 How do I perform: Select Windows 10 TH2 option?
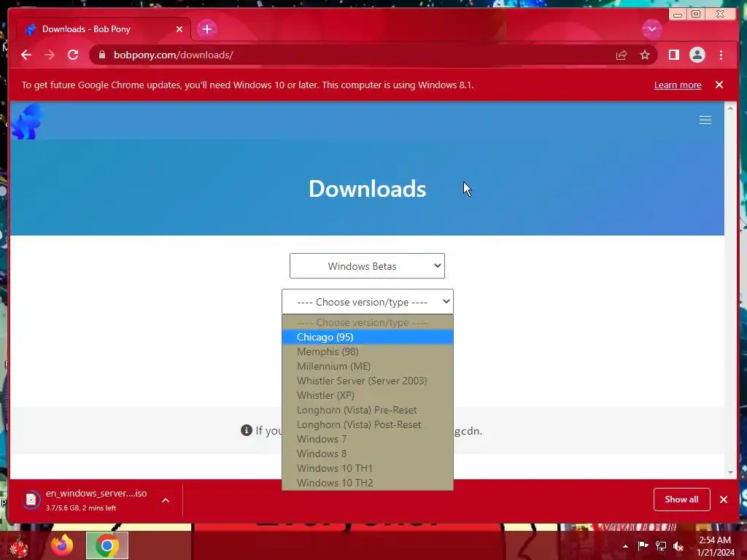click(x=368, y=483)
